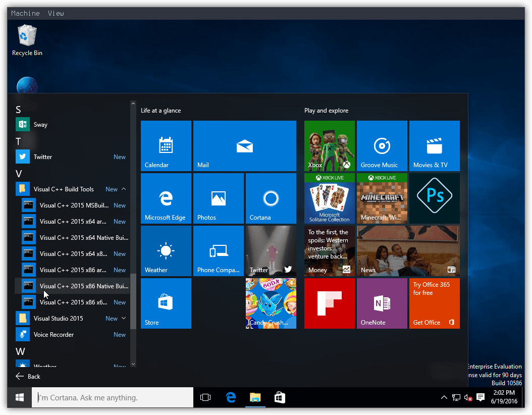Click the Get Office tile
532x415 pixels.
[x=434, y=303]
